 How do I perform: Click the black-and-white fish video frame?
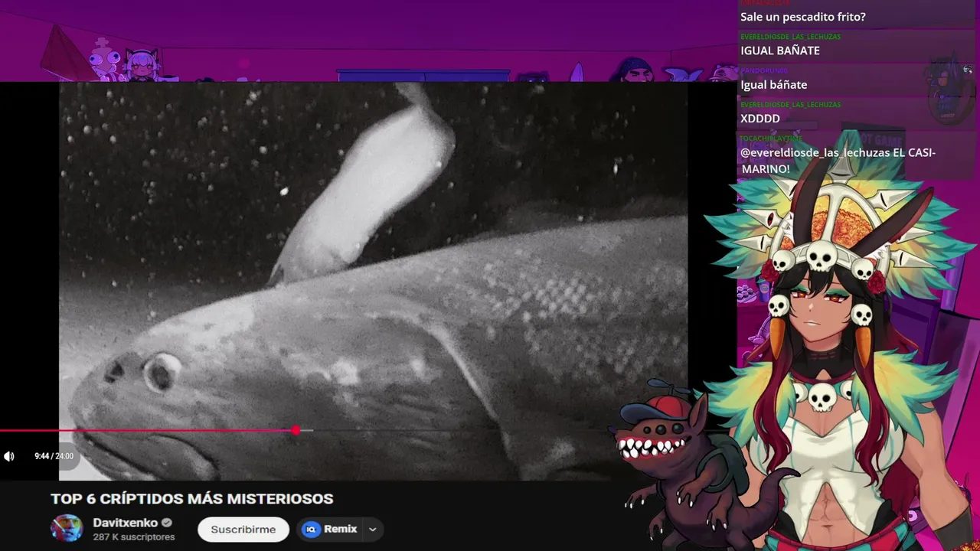pos(373,281)
